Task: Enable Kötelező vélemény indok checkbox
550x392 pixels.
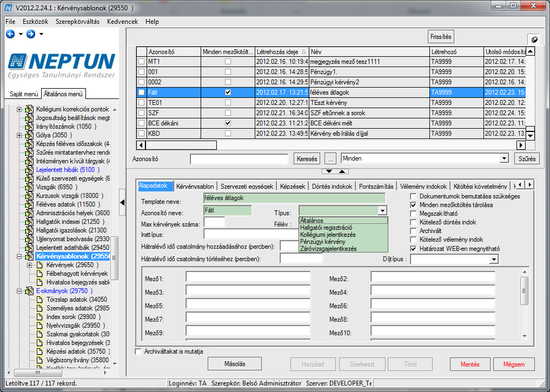Action: click(x=413, y=240)
